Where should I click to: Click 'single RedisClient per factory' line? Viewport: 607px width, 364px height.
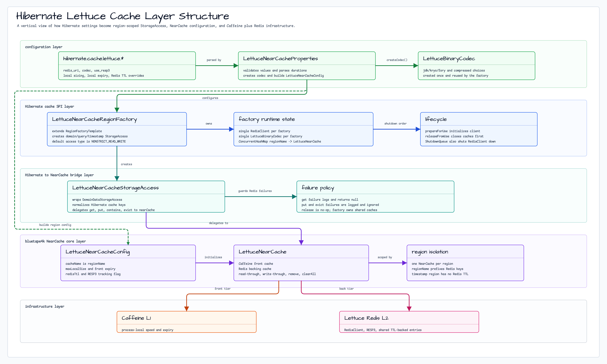(264, 131)
